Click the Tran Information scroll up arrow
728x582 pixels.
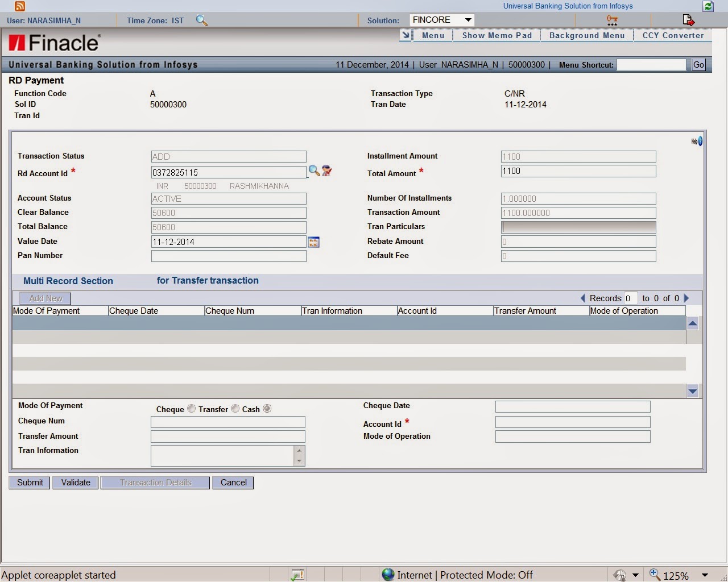299,451
